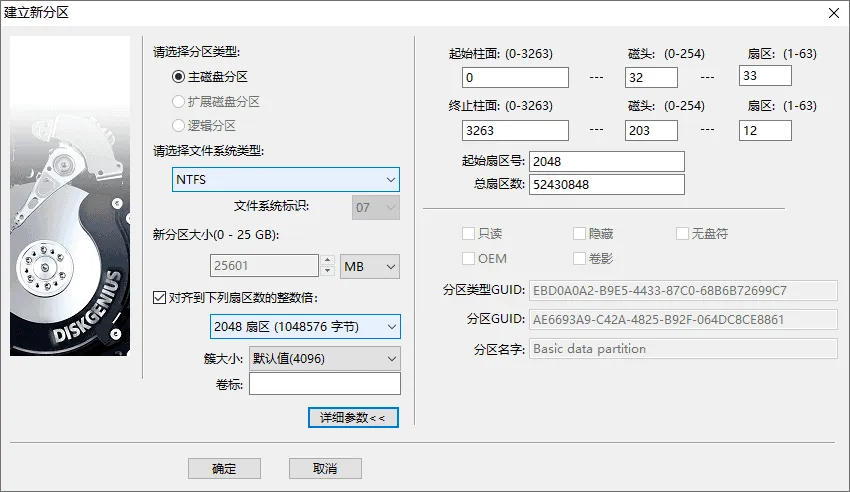Toggle the OEM checkbox
The image size is (850, 492).
click(468, 258)
